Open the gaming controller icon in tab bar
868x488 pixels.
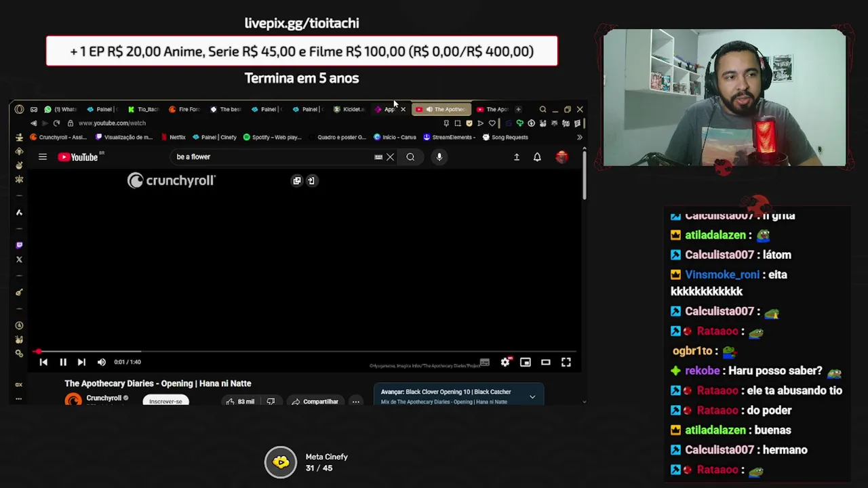pos(33,109)
